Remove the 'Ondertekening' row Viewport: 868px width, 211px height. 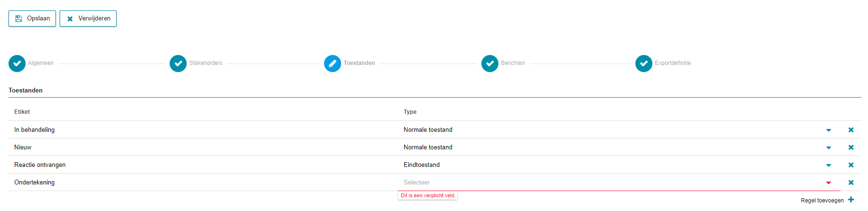click(x=851, y=183)
